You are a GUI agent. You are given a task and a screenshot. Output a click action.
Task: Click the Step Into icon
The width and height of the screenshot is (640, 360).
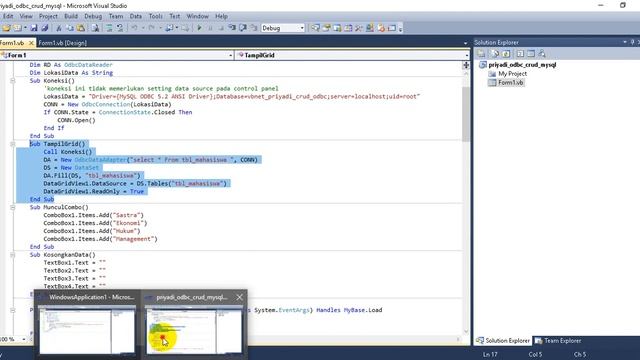point(232,28)
